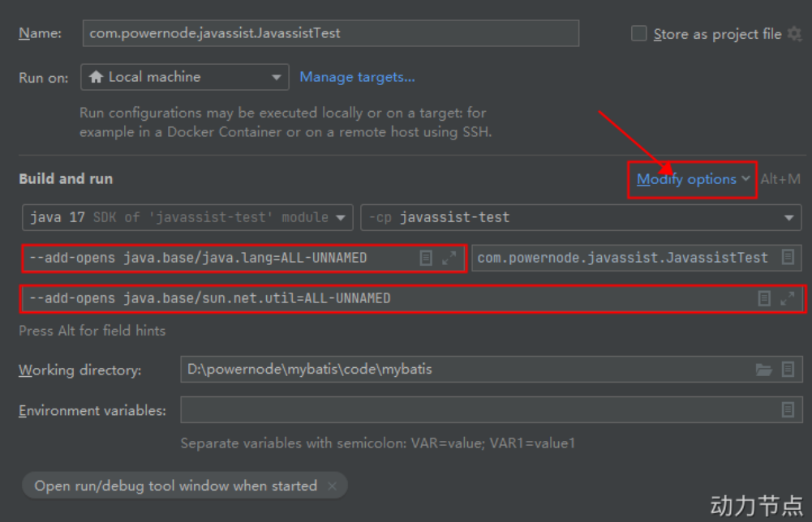Expand the sun.net.util arguments field
This screenshot has height=522, width=812.
click(x=787, y=298)
